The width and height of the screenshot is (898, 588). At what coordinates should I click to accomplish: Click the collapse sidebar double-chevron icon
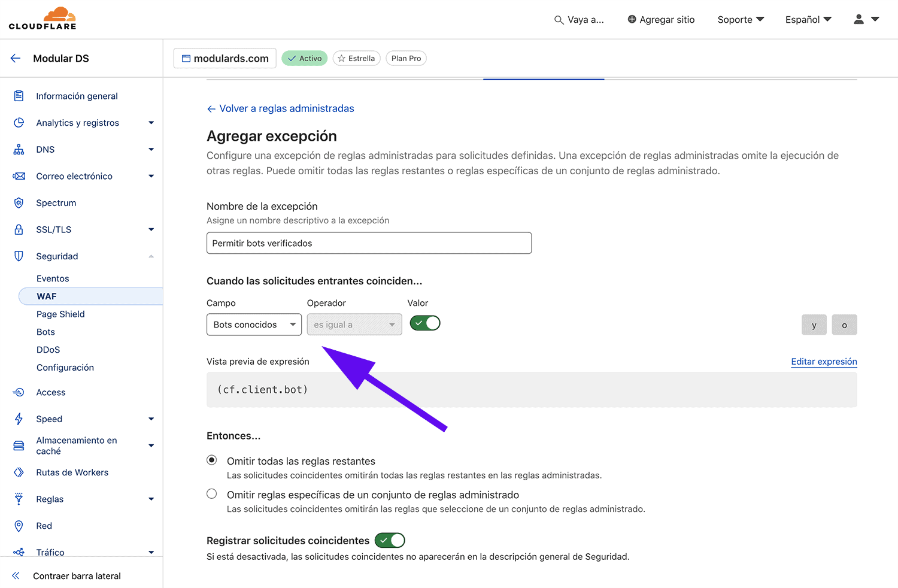[16, 575]
